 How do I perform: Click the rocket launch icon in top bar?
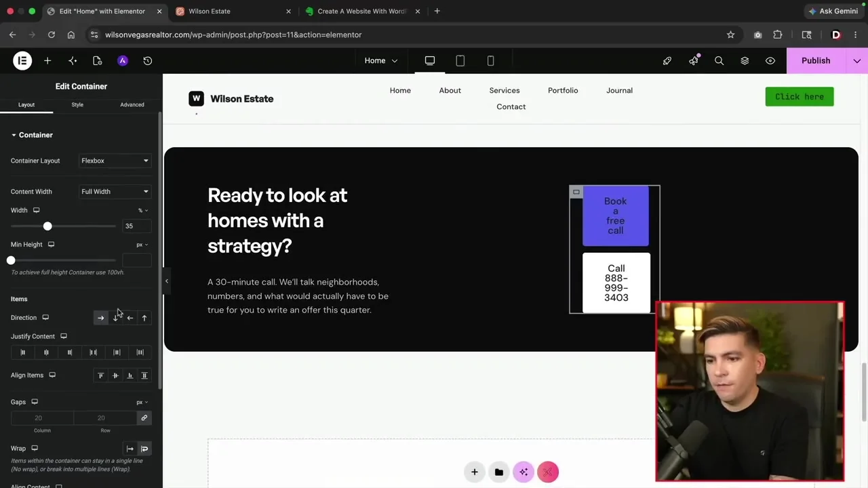(667, 61)
